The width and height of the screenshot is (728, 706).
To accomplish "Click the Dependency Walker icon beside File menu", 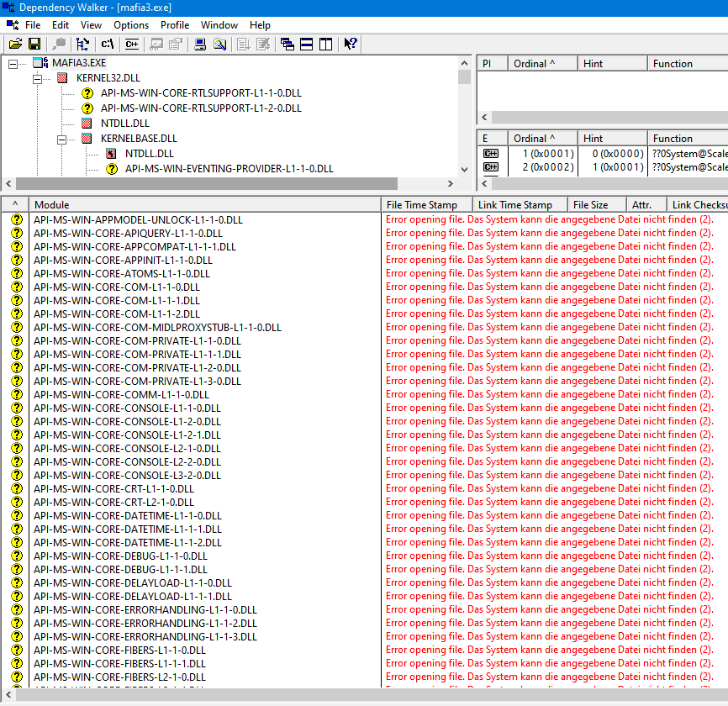I will click(13, 25).
